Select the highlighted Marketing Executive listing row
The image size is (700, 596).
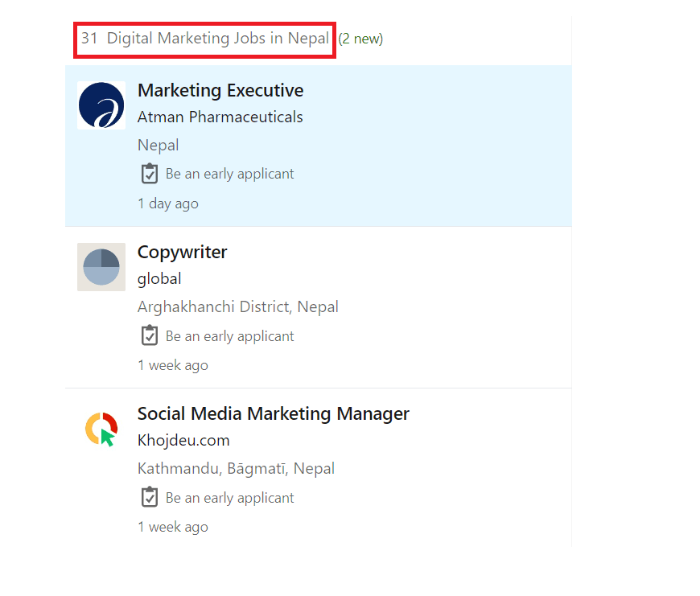pyautogui.click(x=322, y=145)
